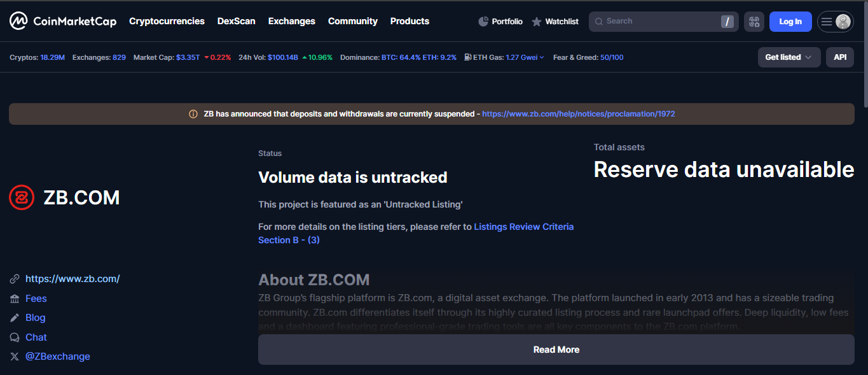
Task: Open the proclamation/1972 suspension notice link
Action: coord(577,113)
